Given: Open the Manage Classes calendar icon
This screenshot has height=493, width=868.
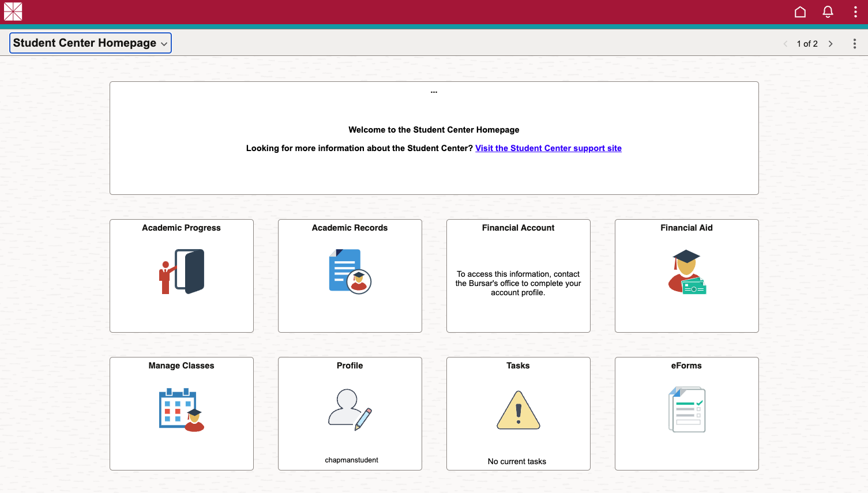Looking at the screenshot, I should pos(182,410).
